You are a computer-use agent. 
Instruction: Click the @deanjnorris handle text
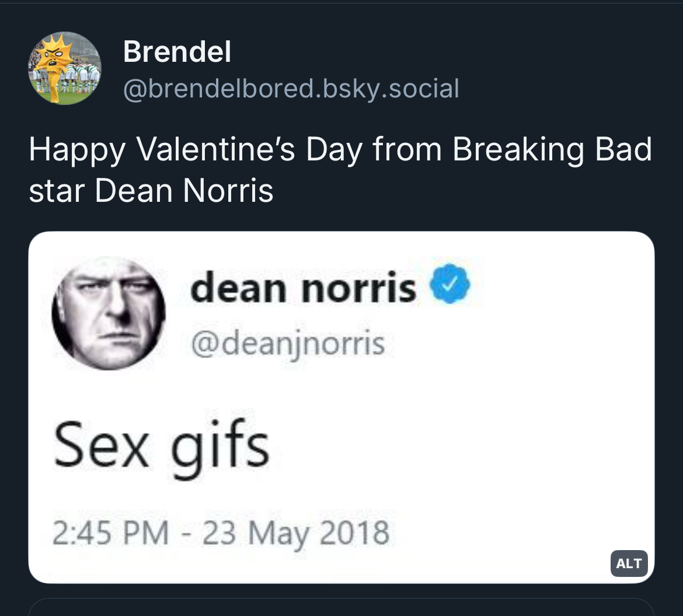click(288, 343)
